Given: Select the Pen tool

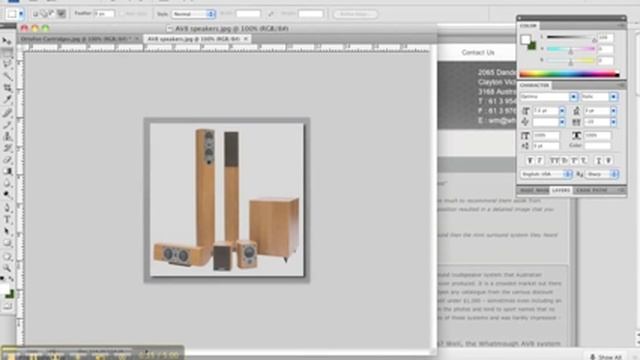Looking at the screenshot, I should [7, 208].
